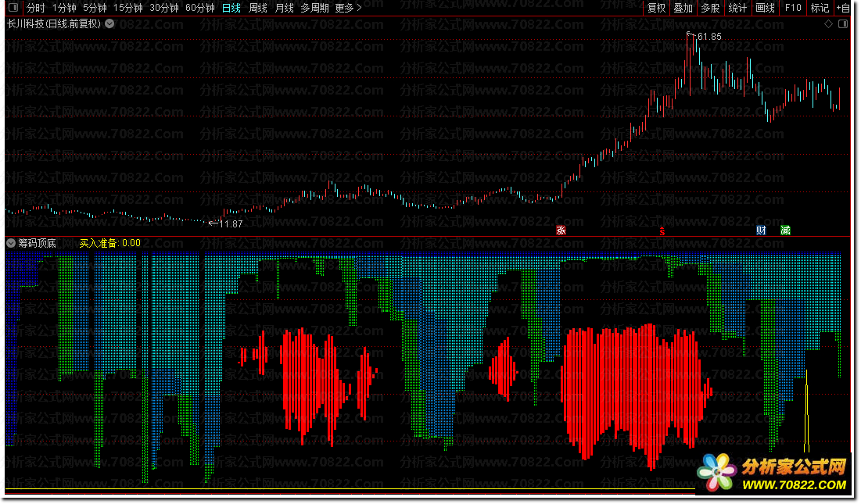Viewport: 861px width, 504px height.
Task: Switch to 周线 weekly chart
Action: [257, 8]
